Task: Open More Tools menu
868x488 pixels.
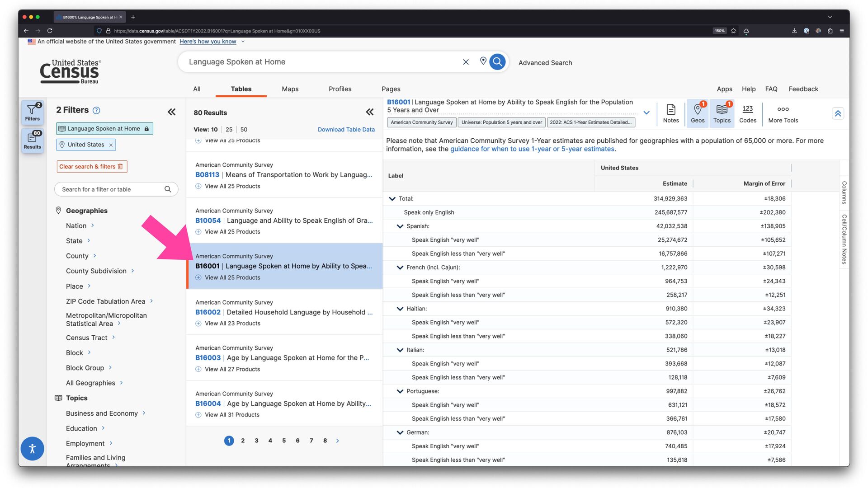Action: coord(783,113)
